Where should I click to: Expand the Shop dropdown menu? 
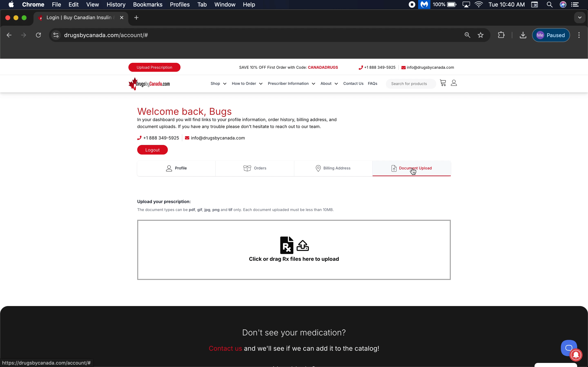point(218,84)
